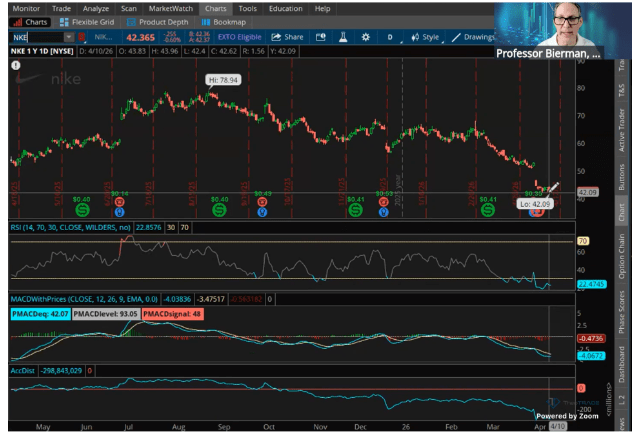This screenshot has width=638, height=434.
Task: Click the PMACDlevel: 93.05 label
Action: [x=106, y=314]
